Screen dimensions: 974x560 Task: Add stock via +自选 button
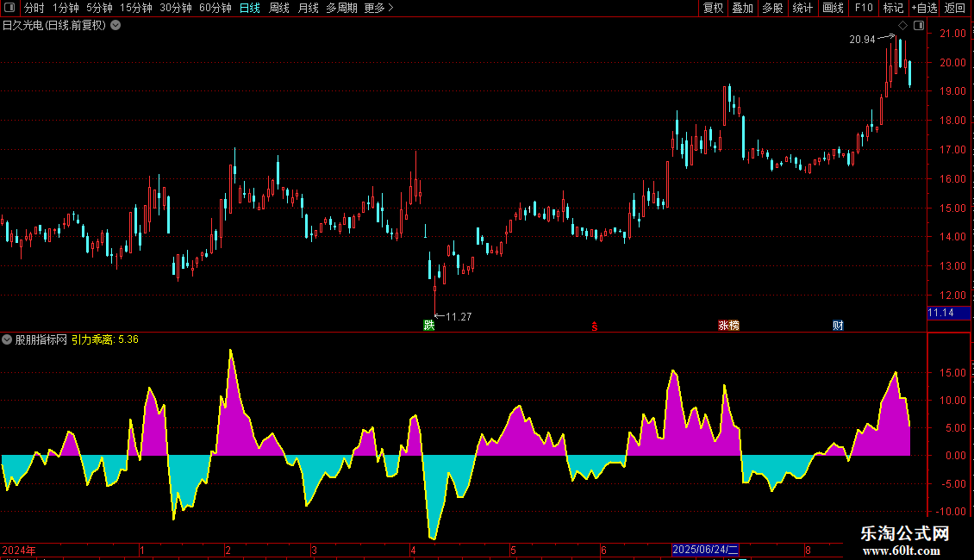coord(924,8)
